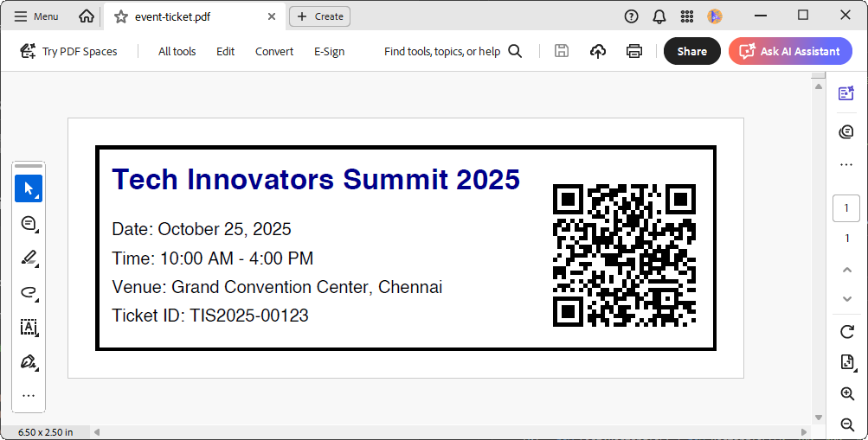Choose the Fill and sign pen tool
The height and width of the screenshot is (440, 868).
point(29,361)
